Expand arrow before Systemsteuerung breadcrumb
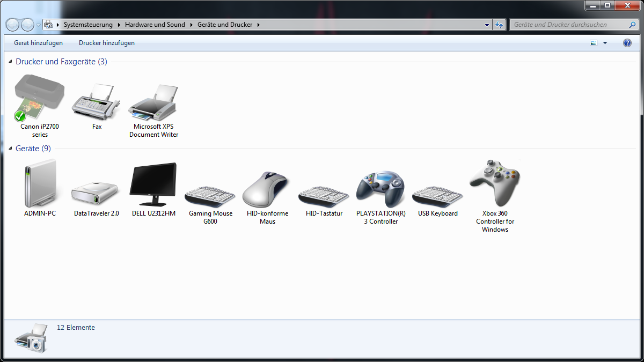 [x=58, y=25]
